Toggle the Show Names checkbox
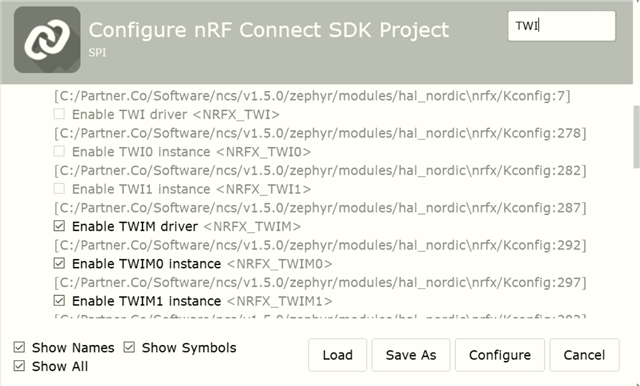The height and width of the screenshot is (386, 640). coord(19,347)
